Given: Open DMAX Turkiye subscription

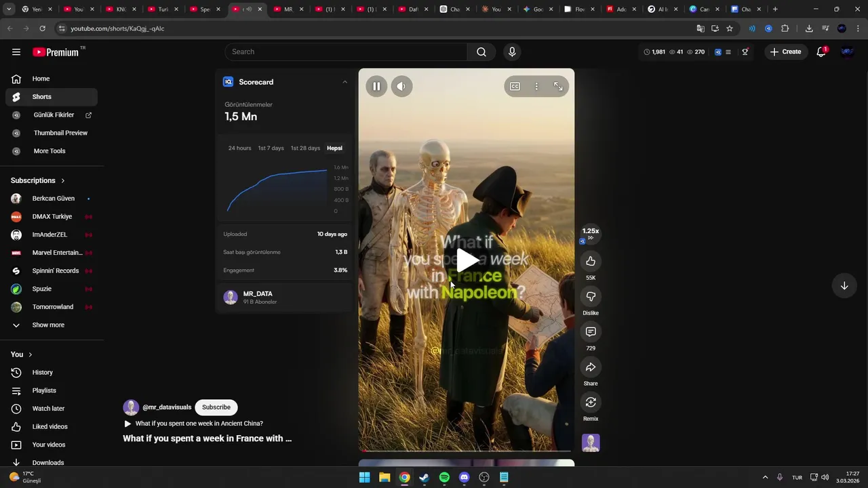Looking at the screenshot, I should coord(52,217).
